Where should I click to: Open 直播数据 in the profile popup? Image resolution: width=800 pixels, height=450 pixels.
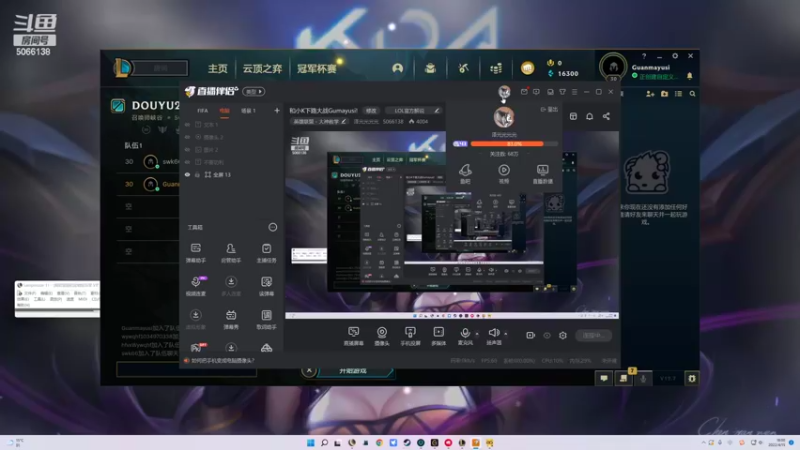tap(542, 174)
